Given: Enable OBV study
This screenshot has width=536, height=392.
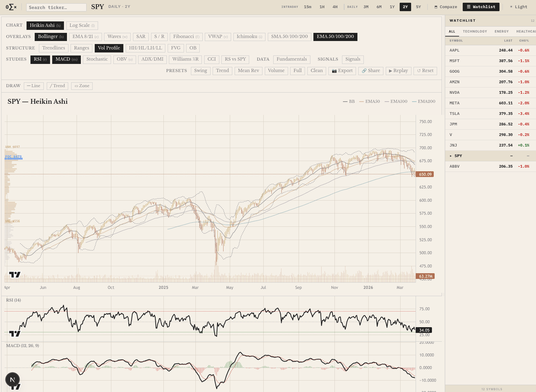Looking at the screenshot, I should [125, 59].
